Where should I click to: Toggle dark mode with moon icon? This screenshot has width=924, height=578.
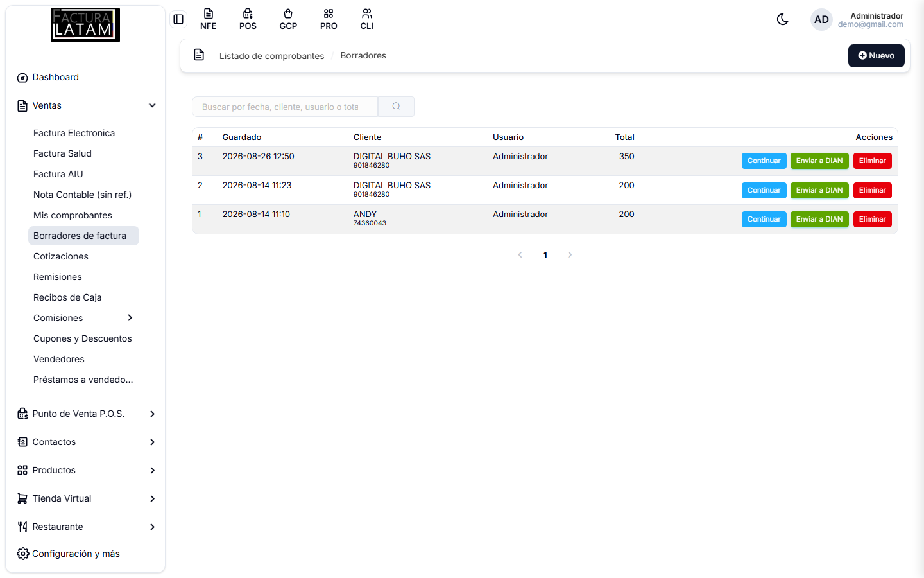782,20
